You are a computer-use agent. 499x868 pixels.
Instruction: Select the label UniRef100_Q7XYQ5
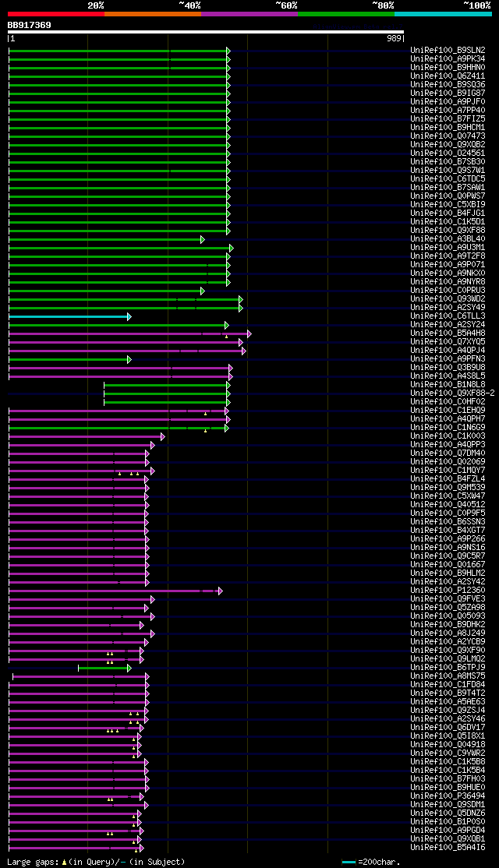click(448, 341)
